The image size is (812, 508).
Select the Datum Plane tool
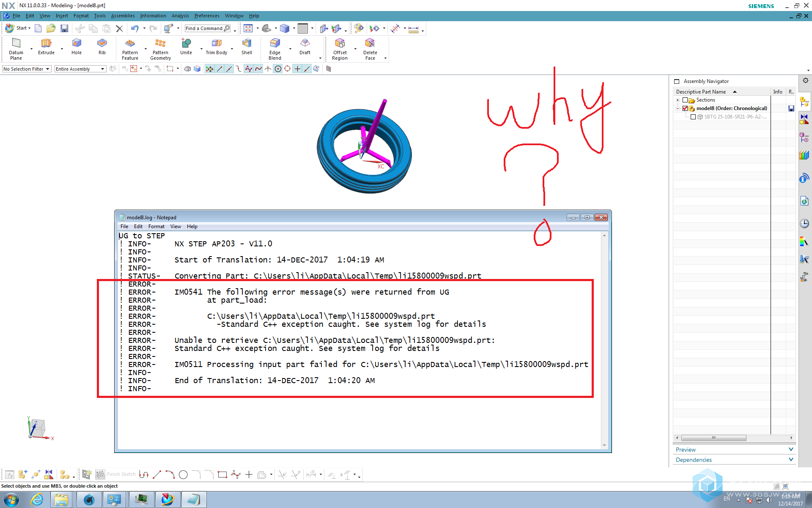16,49
